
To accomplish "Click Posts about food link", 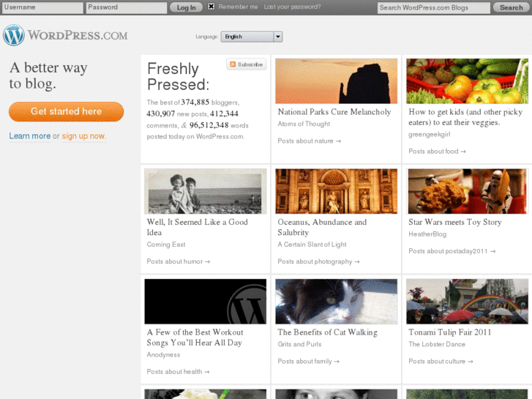I will coord(437,152).
